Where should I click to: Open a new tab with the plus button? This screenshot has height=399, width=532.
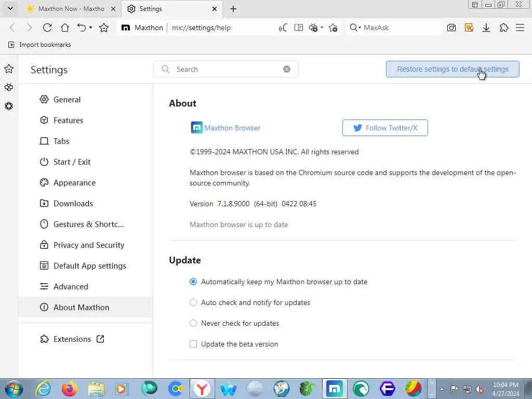point(233,9)
